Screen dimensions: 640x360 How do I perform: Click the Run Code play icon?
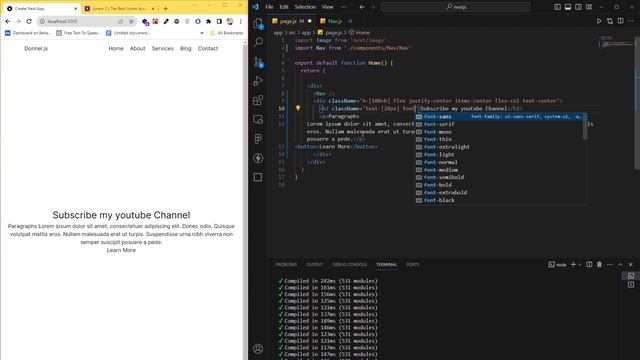(599, 21)
